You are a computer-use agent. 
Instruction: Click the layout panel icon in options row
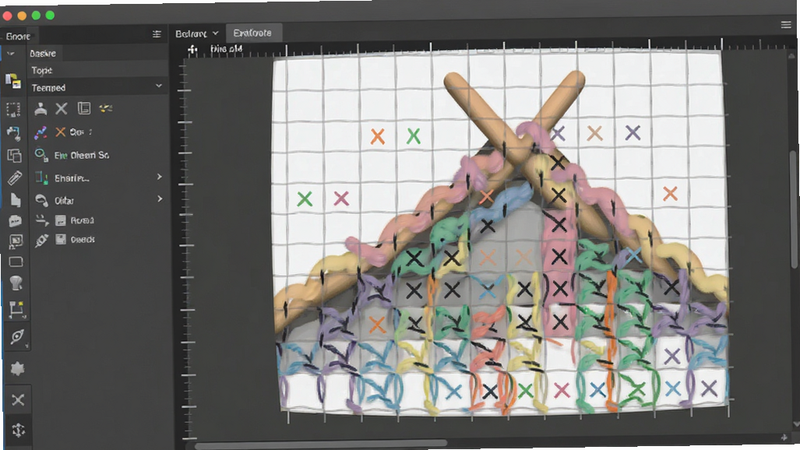(84, 108)
